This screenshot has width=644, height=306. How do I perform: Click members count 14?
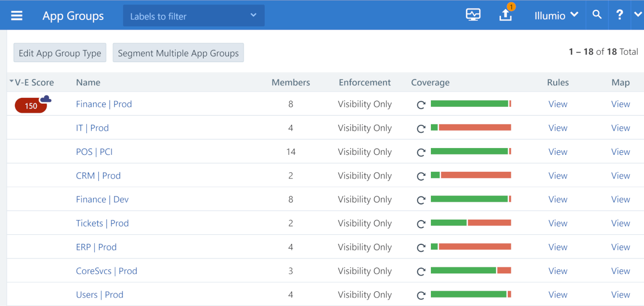pyautogui.click(x=290, y=152)
